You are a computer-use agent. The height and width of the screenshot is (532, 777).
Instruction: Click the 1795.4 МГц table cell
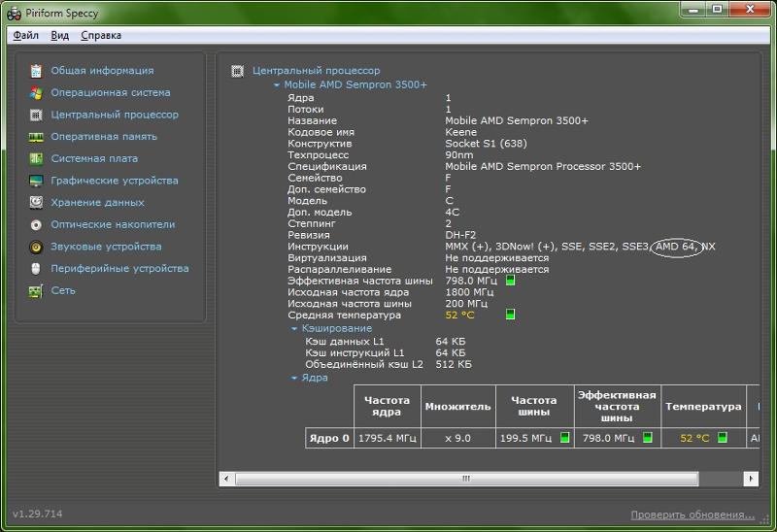click(x=387, y=438)
